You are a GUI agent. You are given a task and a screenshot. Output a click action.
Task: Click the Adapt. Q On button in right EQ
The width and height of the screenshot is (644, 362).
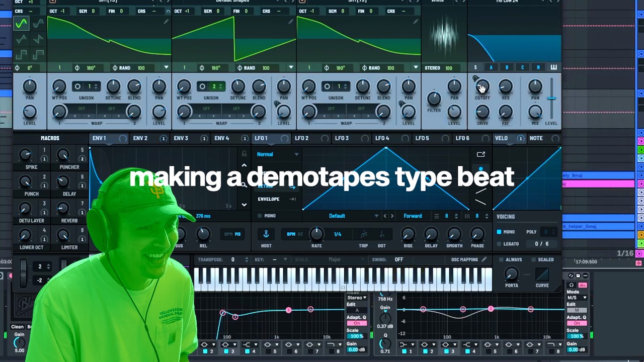click(x=577, y=323)
